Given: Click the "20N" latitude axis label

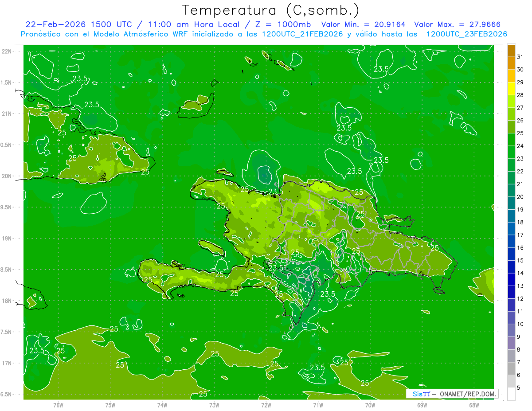Looking at the screenshot, I should pos(7,176).
